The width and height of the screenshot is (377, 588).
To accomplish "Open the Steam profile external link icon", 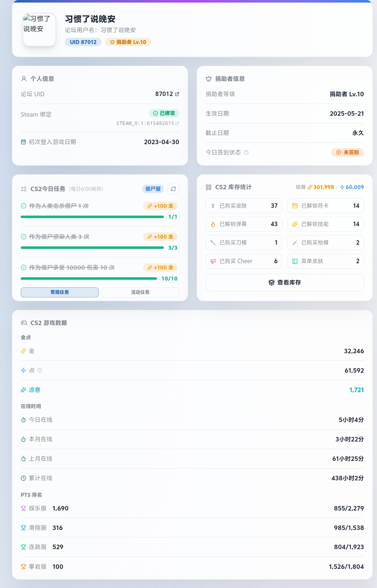I will [177, 124].
